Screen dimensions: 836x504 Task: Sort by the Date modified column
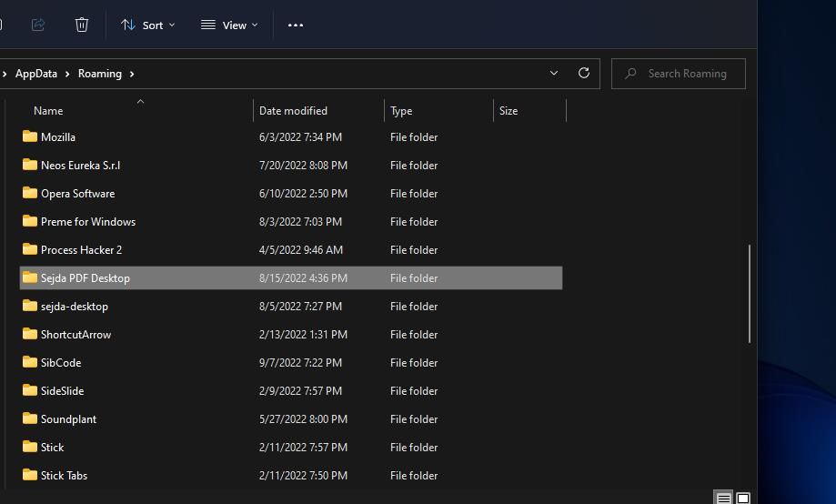pos(293,111)
